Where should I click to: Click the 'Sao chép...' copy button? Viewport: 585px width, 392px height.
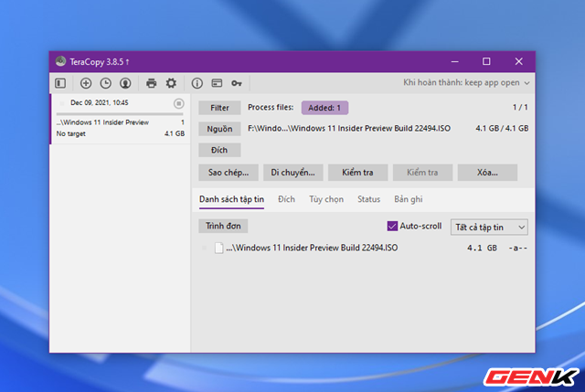pyautogui.click(x=229, y=173)
